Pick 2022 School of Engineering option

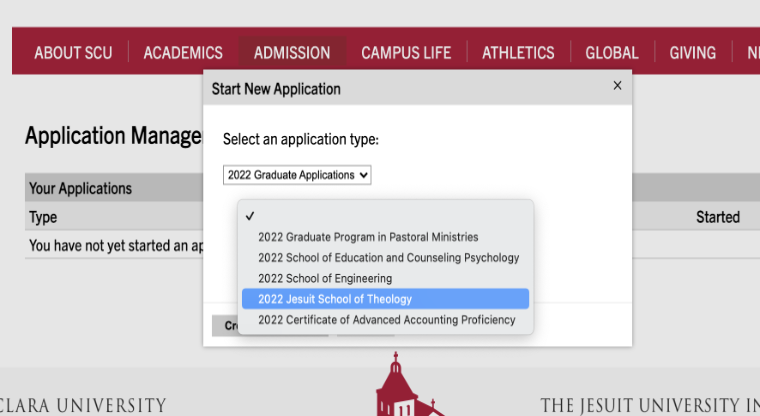325,278
